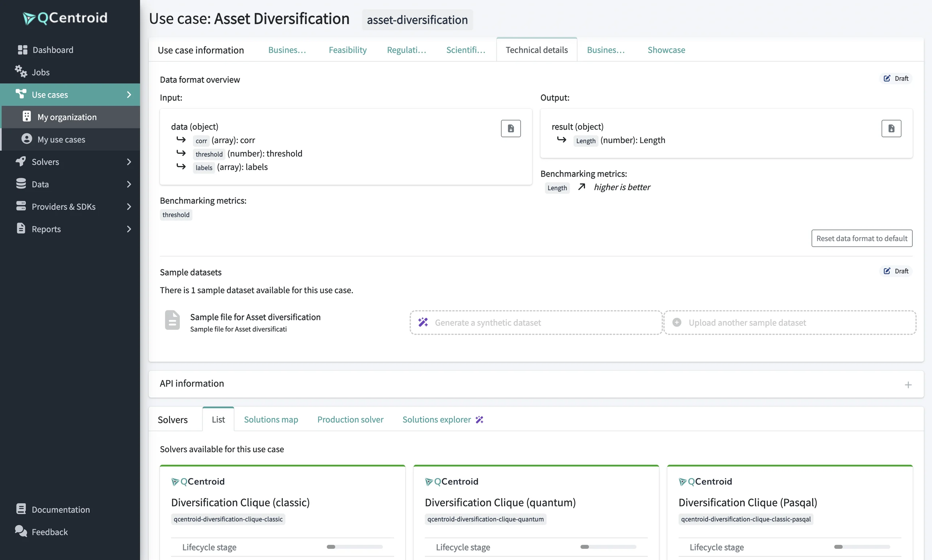Click qcentroid-diversification-clique-classic-pasqal identifier
The width and height of the screenshot is (932, 560).
pos(745,519)
